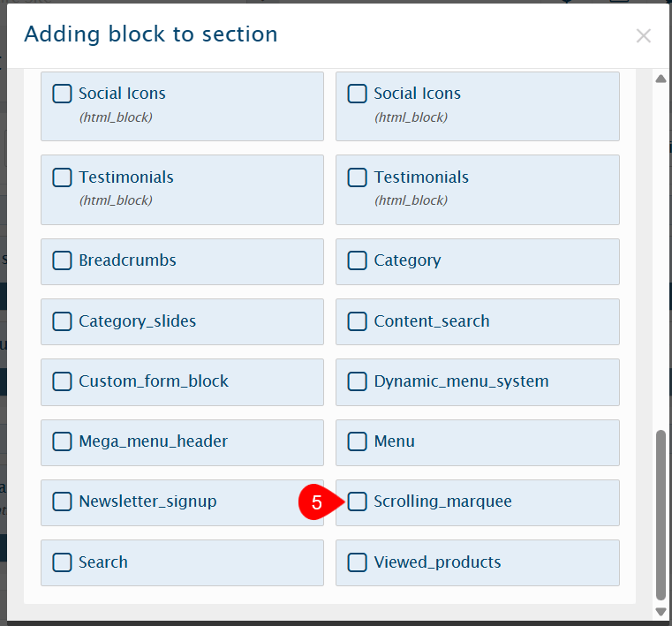Check the left Social Icons html_block
The width and height of the screenshot is (672, 626).
[62, 94]
